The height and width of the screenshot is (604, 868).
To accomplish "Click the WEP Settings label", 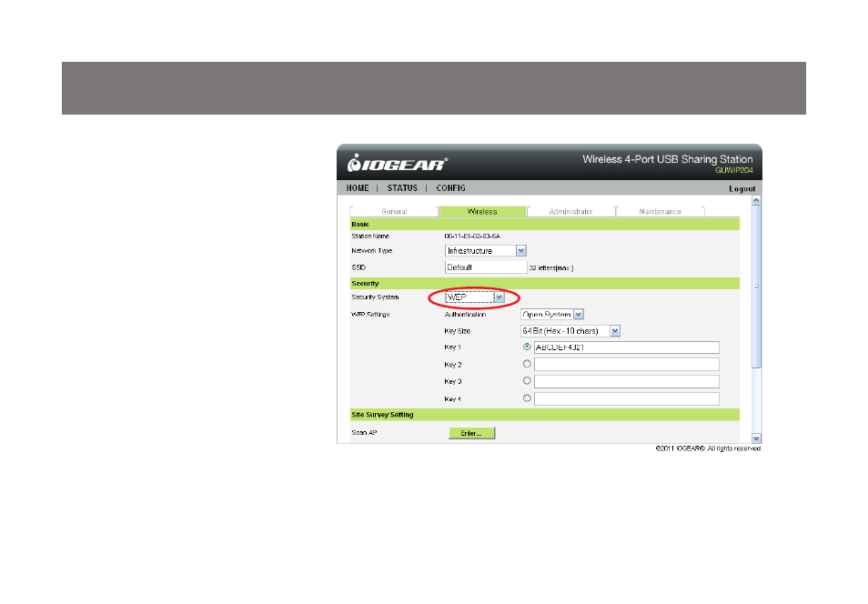I will 370,315.
